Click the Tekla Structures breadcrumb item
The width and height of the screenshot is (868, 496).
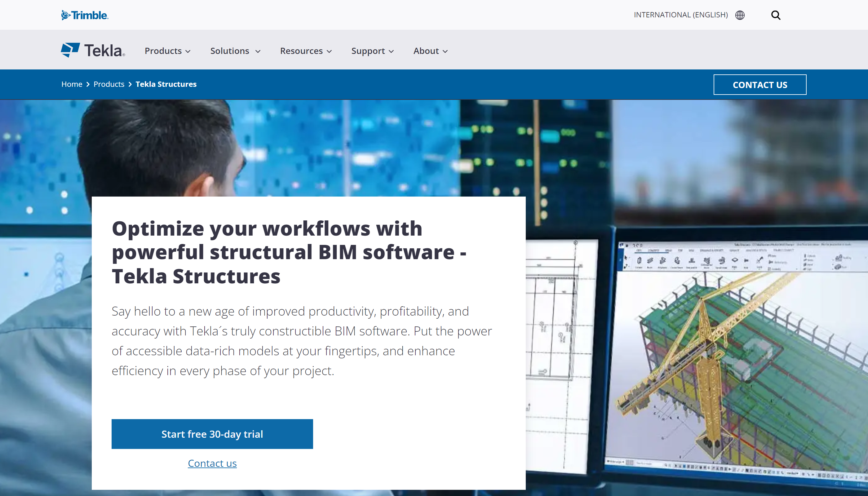[166, 84]
